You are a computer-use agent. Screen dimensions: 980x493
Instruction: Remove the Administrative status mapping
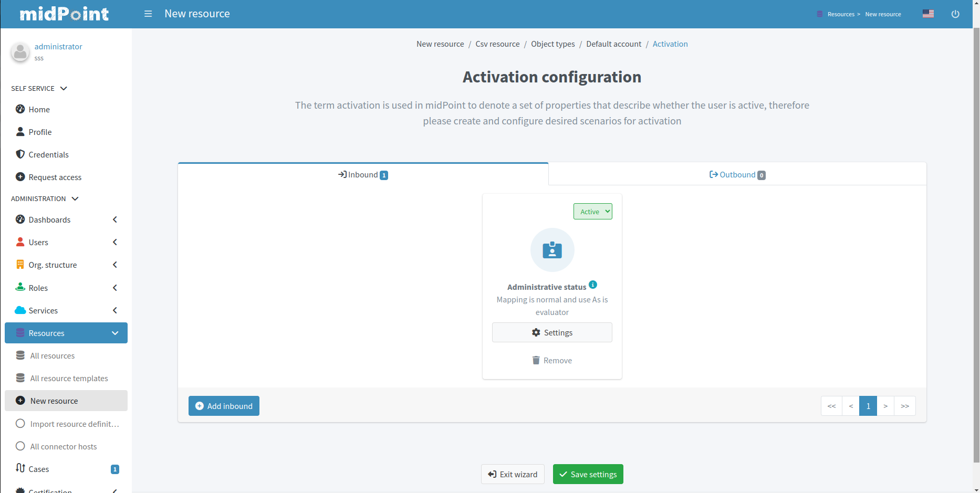coord(552,360)
